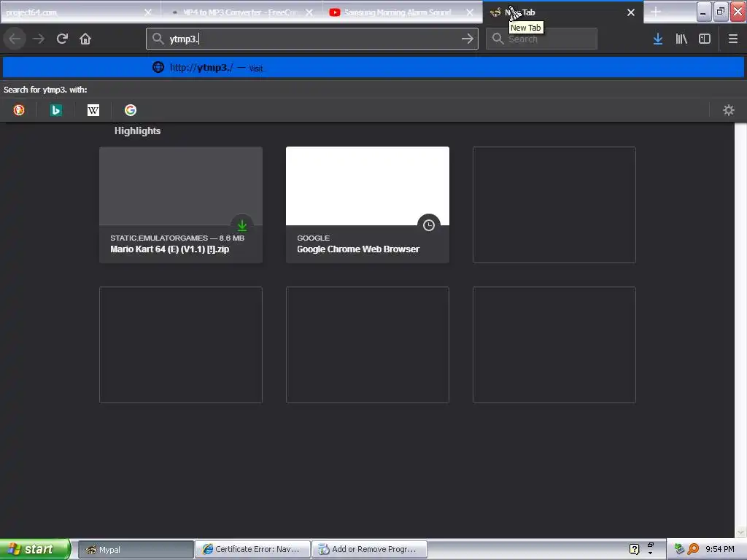This screenshot has height=560, width=747.
Task: Close the MP4 to MP3 Converter tab
Action: (309, 12)
